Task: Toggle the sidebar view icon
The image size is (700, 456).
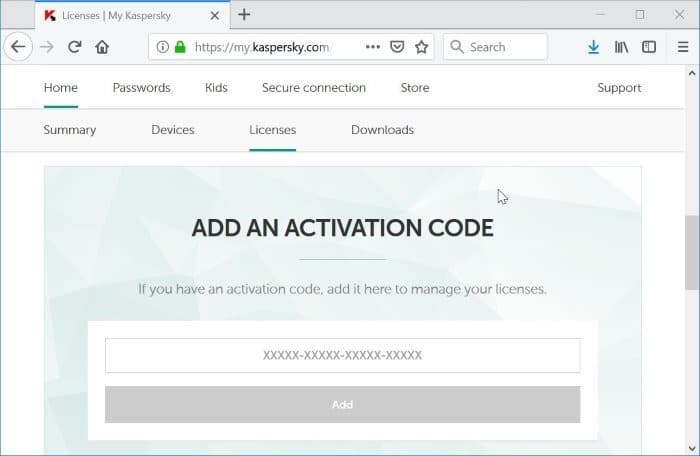Action: [x=649, y=47]
